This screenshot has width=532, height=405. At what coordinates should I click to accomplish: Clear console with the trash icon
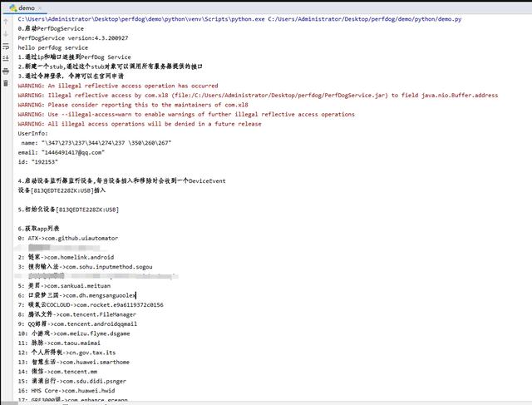tap(6, 83)
